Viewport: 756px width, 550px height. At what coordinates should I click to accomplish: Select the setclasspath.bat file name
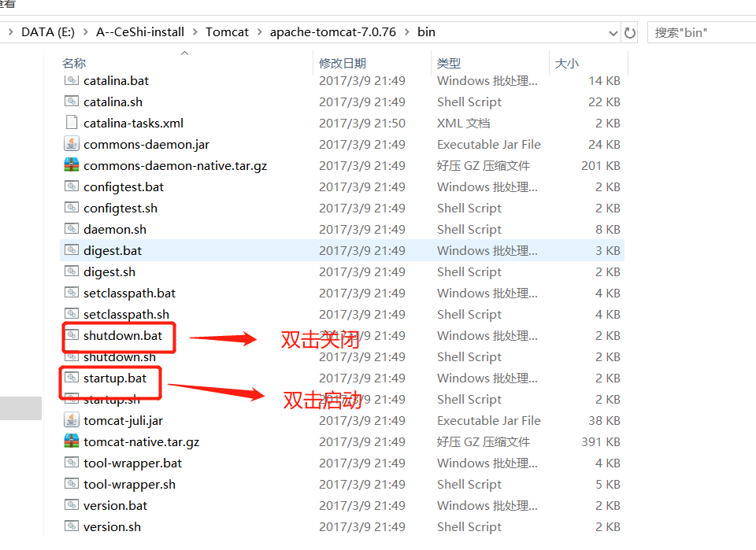tap(129, 293)
